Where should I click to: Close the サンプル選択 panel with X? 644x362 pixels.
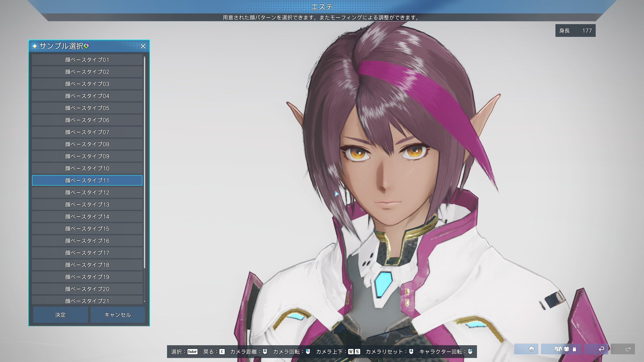[x=143, y=46]
